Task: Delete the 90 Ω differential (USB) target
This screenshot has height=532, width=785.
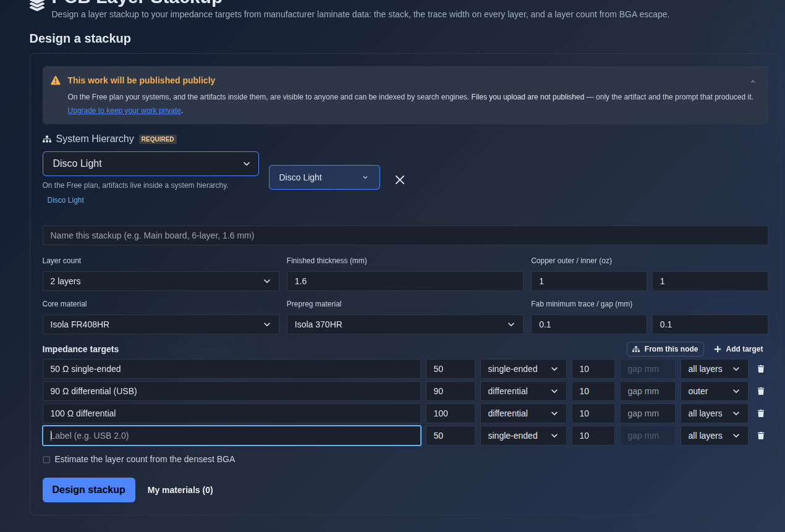Action: tap(761, 391)
